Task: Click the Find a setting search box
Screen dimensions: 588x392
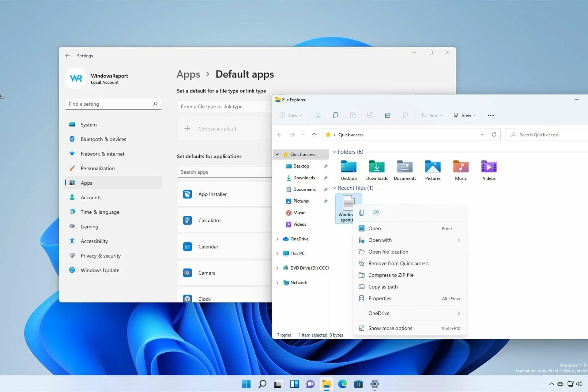Action: point(110,104)
